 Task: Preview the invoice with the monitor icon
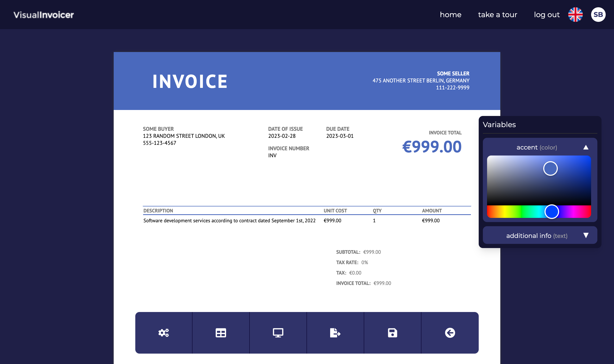278,332
